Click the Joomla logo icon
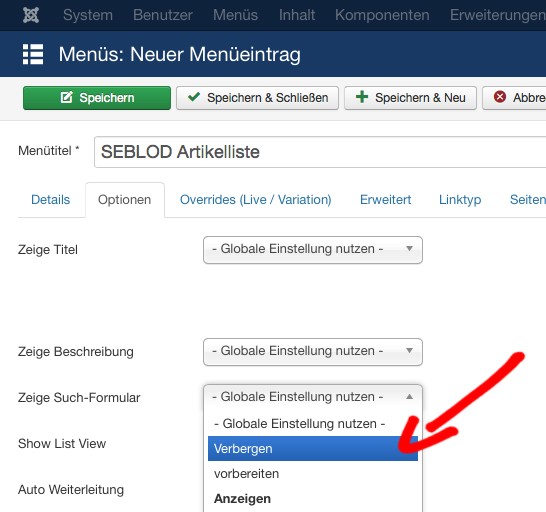This screenshot has width=546, height=512. pos(31,15)
